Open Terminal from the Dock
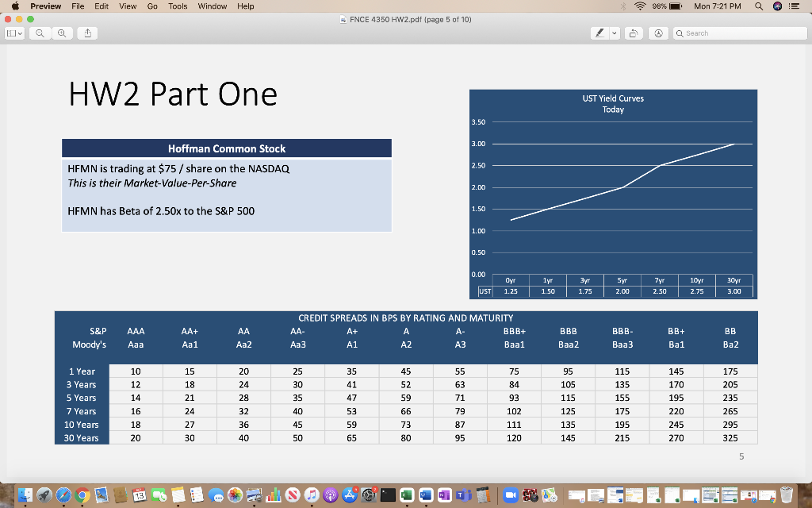This screenshot has height=508, width=812. [x=388, y=495]
